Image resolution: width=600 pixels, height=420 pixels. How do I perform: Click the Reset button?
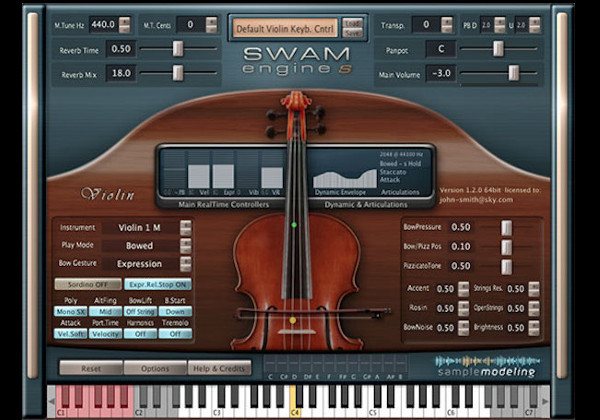pyautogui.click(x=91, y=368)
